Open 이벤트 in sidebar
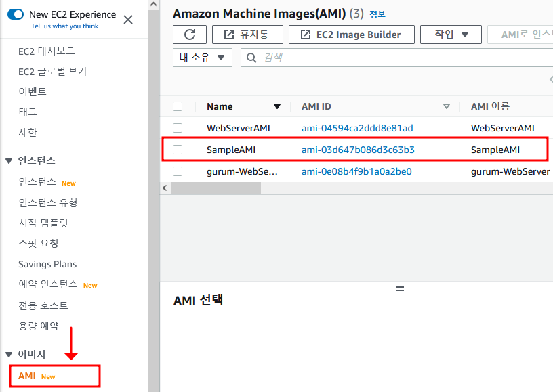 [33, 91]
